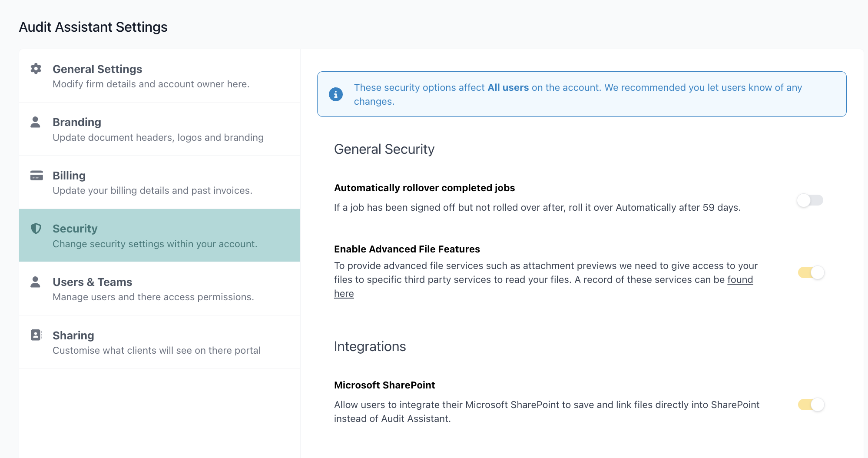868x458 pixels.
Task: Click the "All users" bold text in banner
Action: (x=508, y=87)
